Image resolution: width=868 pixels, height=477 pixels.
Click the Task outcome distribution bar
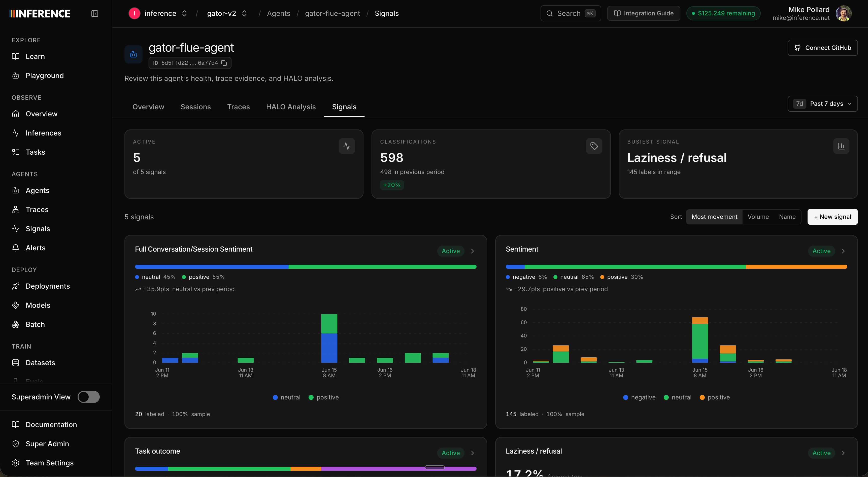(306, 469)
